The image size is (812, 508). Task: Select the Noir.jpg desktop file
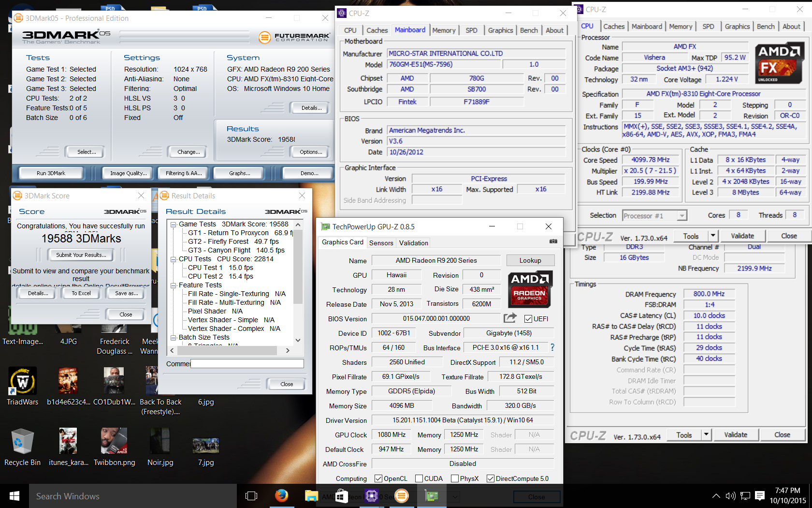tap(160, 447)
